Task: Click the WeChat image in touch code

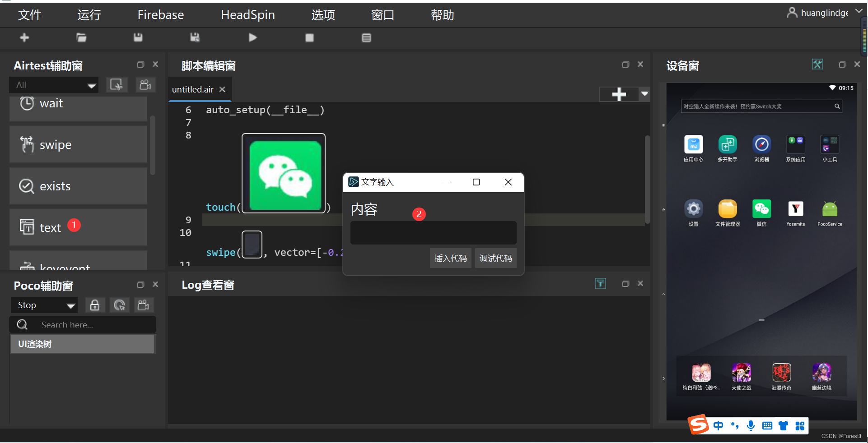Action: pos(284,174)
